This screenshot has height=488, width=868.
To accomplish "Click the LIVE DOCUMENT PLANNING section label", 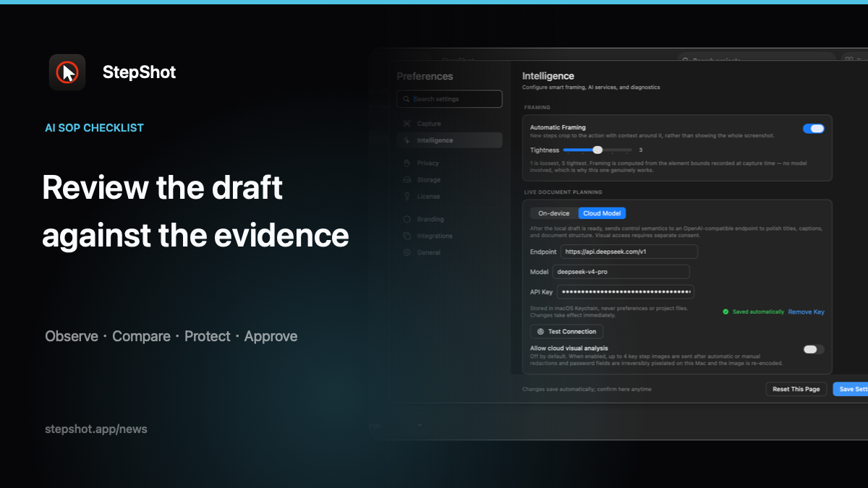I will coord(563,192).
